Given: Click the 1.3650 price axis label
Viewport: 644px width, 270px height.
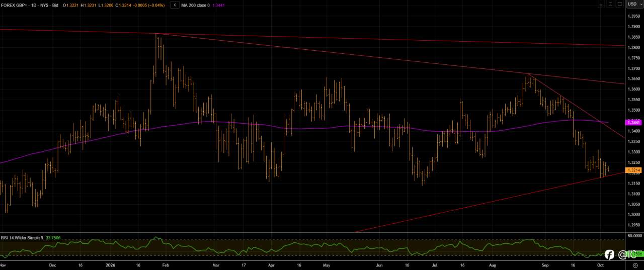Looking at the screenshot, I should point(633,78).
